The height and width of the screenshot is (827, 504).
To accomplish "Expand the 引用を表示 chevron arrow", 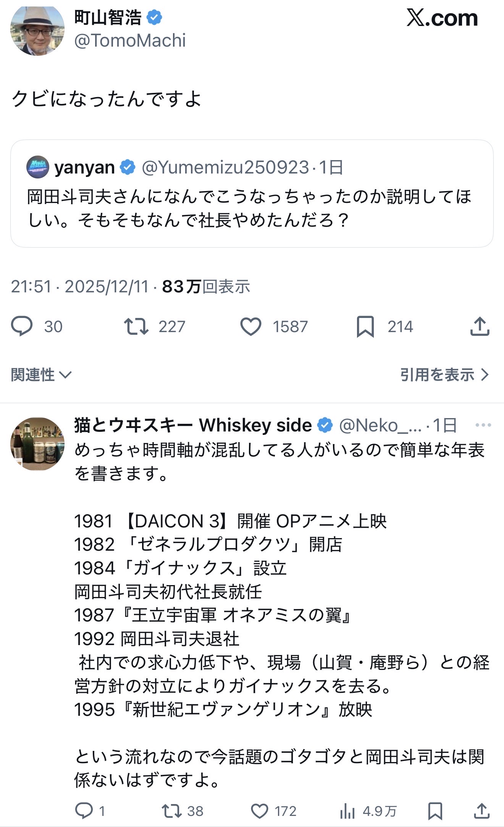I will coord(485,375).
